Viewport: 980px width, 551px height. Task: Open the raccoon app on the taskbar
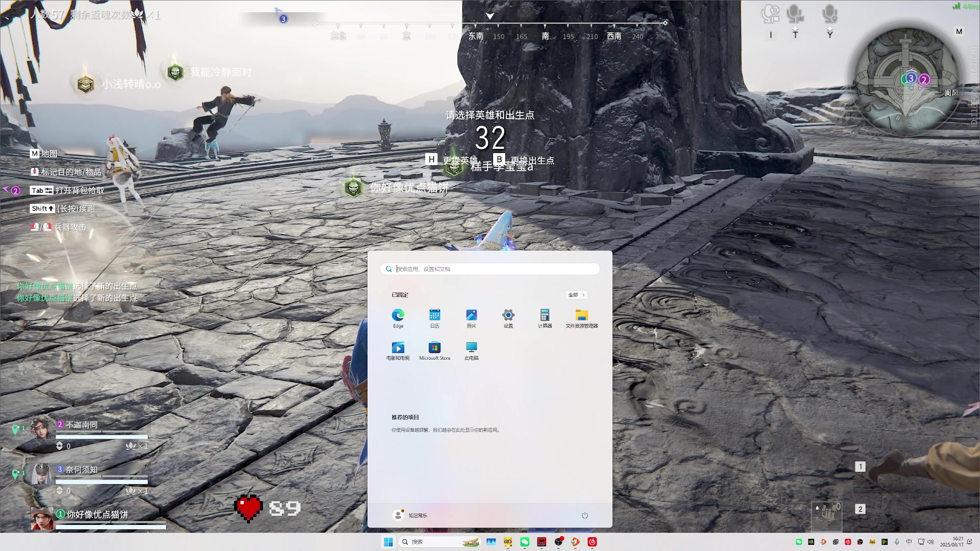click(508, 542)
